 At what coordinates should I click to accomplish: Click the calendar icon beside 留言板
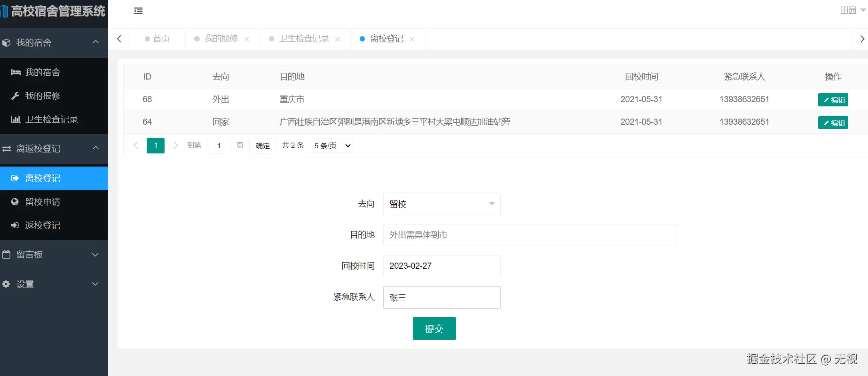pos(7,255)
